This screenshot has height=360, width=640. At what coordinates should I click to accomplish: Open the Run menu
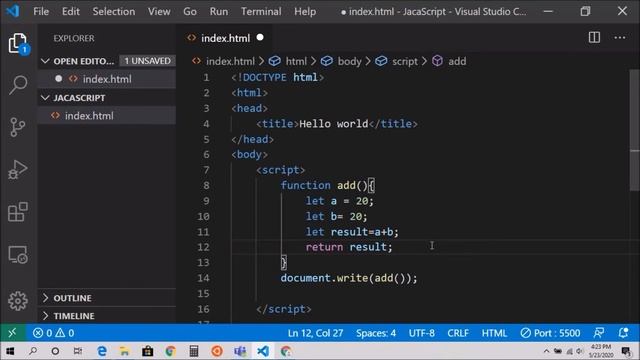[219, 11]
